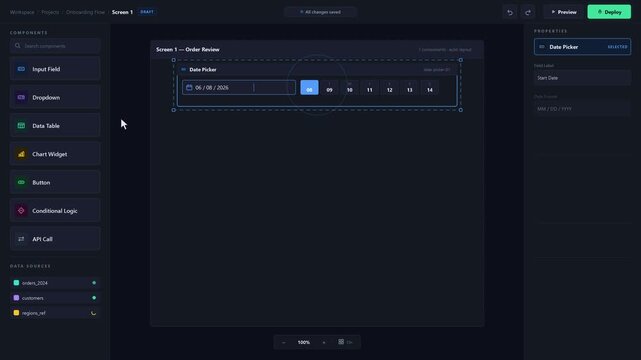Image resolution: width=641 pixels, height=360 pixels.
Task: Click the search magnifier icon
Action: 18,46
